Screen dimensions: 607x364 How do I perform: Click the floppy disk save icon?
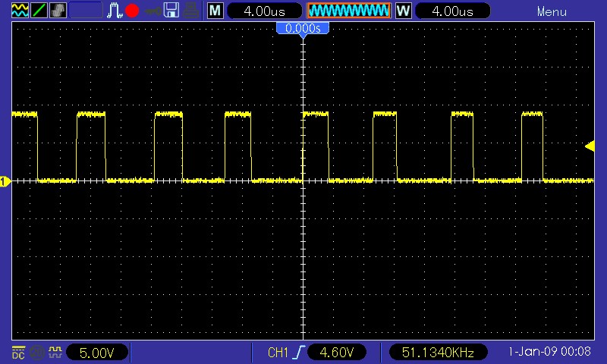(171, 11)
